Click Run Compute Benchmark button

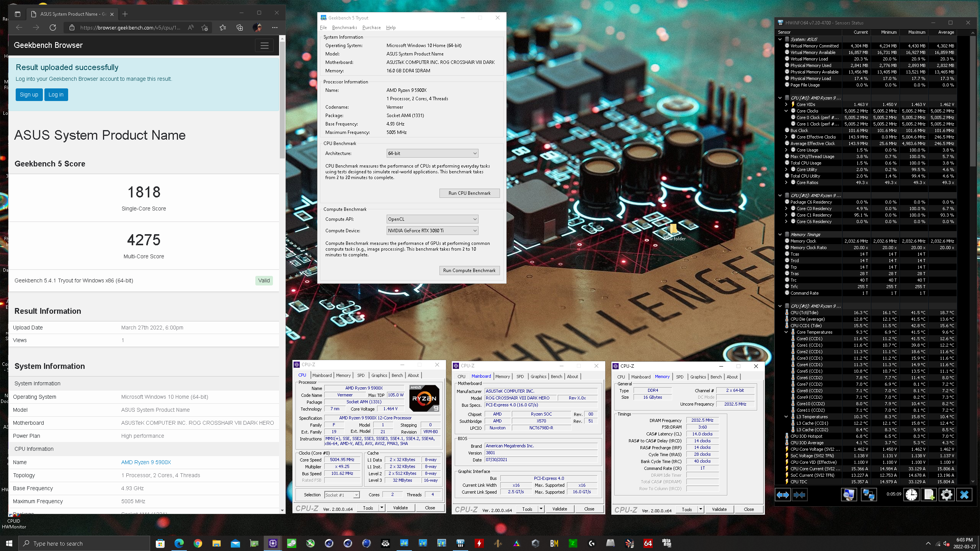click(x=469, y=271)
